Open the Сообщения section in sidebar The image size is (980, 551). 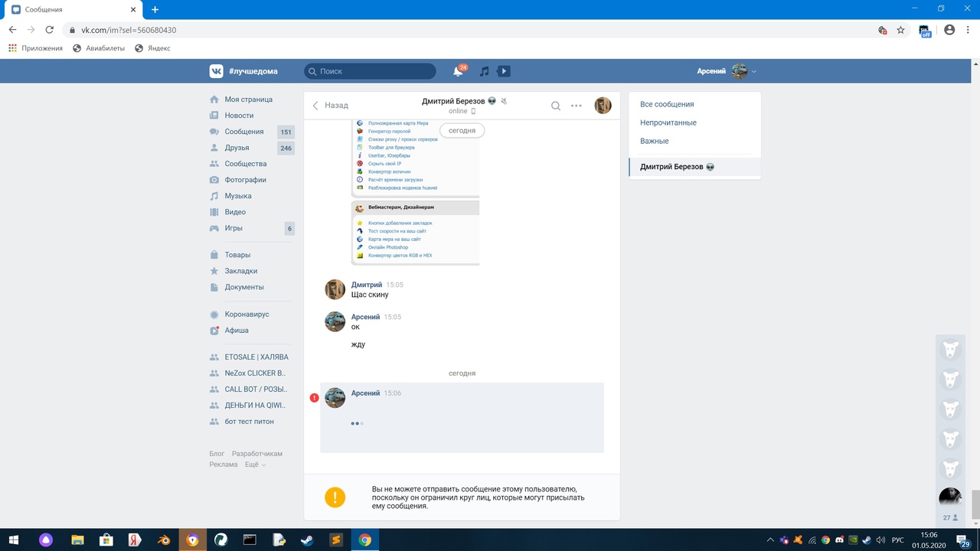(x=243, y=132)
